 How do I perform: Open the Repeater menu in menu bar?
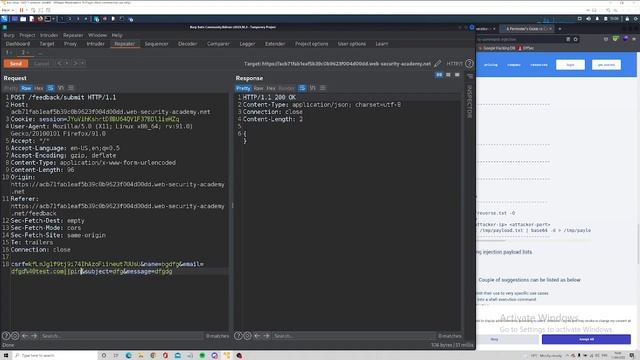(x=73, y=36)
